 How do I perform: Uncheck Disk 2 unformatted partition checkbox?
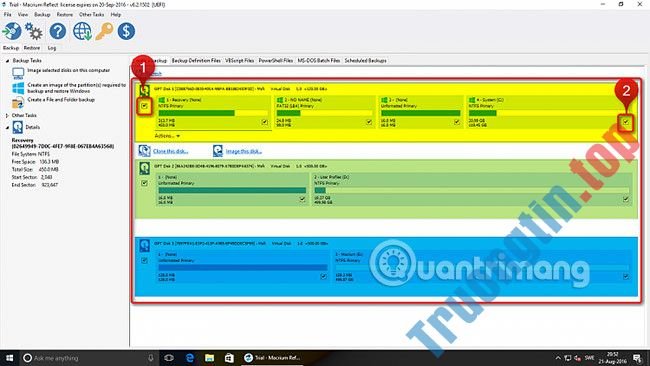pyautogui.click(x=302, y=199)
